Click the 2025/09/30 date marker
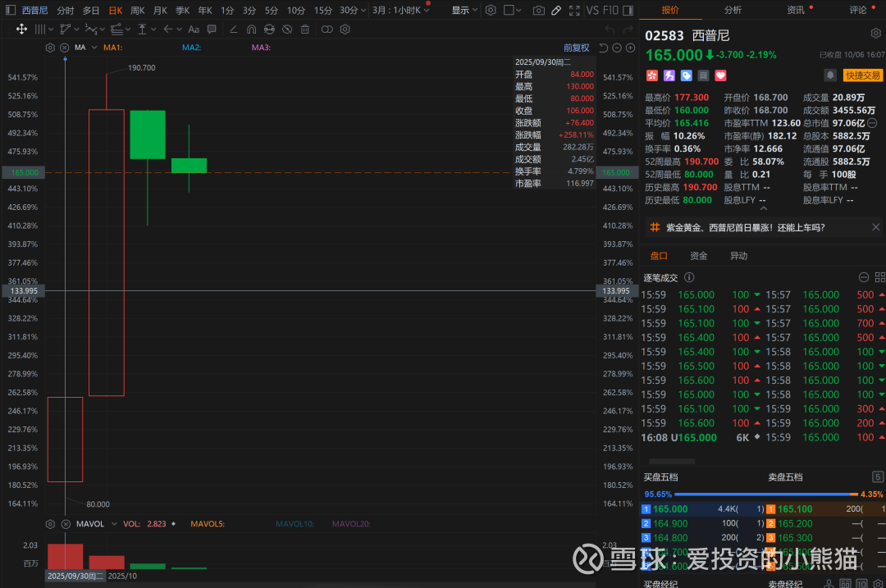Screen dimensions: 886x588 (75, 577)
